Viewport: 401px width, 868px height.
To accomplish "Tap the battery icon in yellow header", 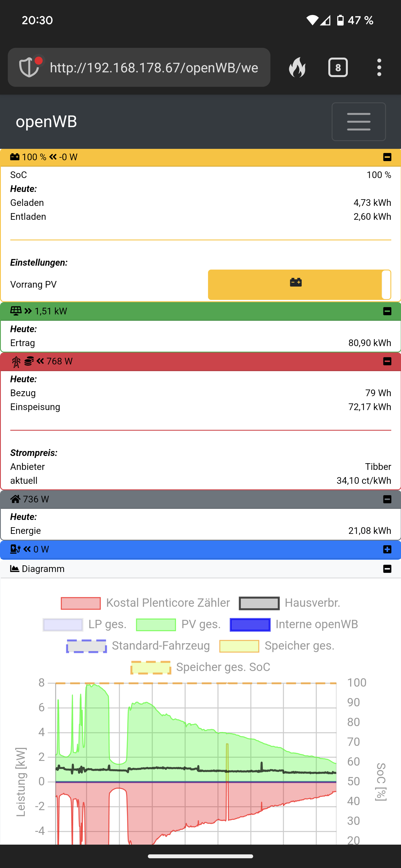I will click(14, 157).
